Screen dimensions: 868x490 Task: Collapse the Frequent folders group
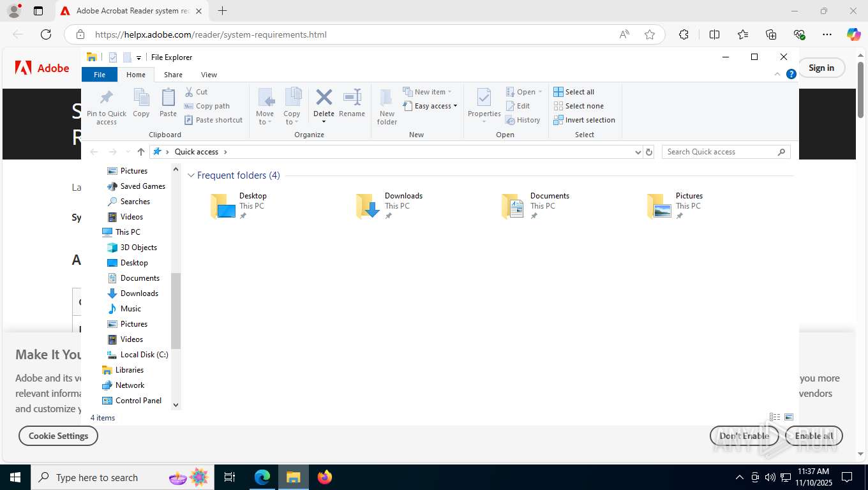191,175
